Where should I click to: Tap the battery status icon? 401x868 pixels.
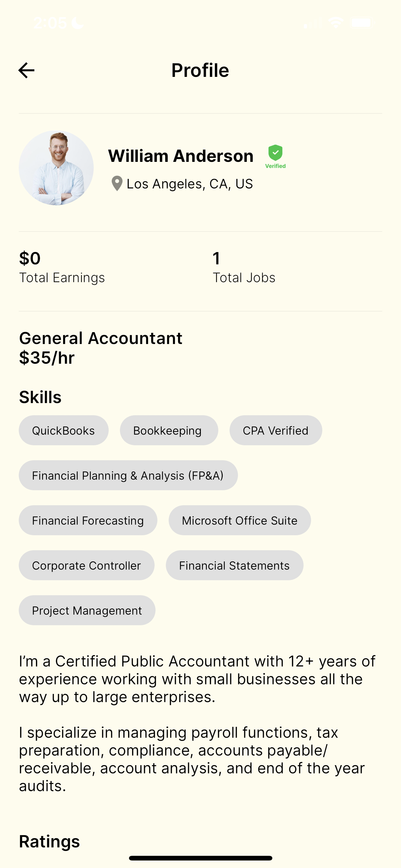click(x=362, y=22)
